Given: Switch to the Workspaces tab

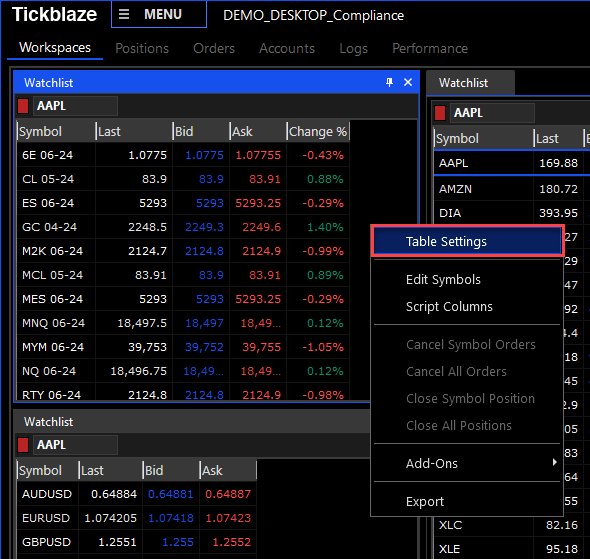Looking at the screenshot, I should tap(55, 48).
